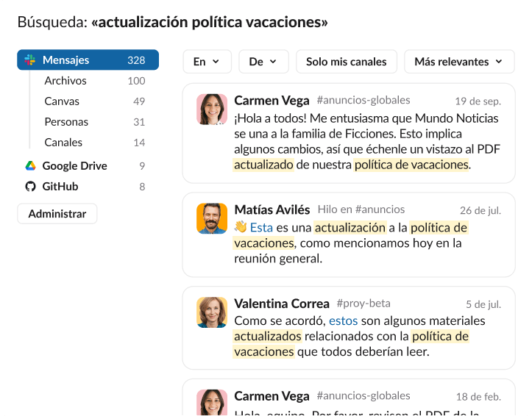Click the waving hand emoji in Matías's message
Image resolution: width=532 pixels, height=416 pixels.
(240, 227)
